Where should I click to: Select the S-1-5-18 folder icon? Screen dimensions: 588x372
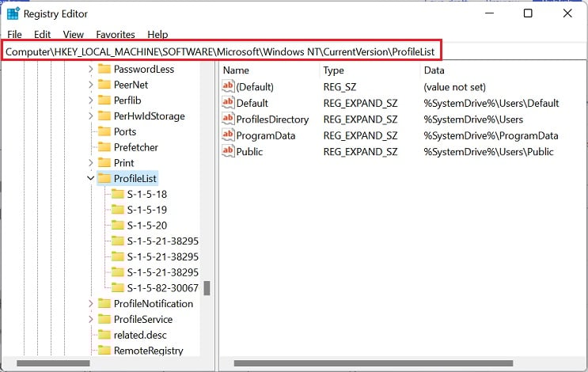click(118, 194)
